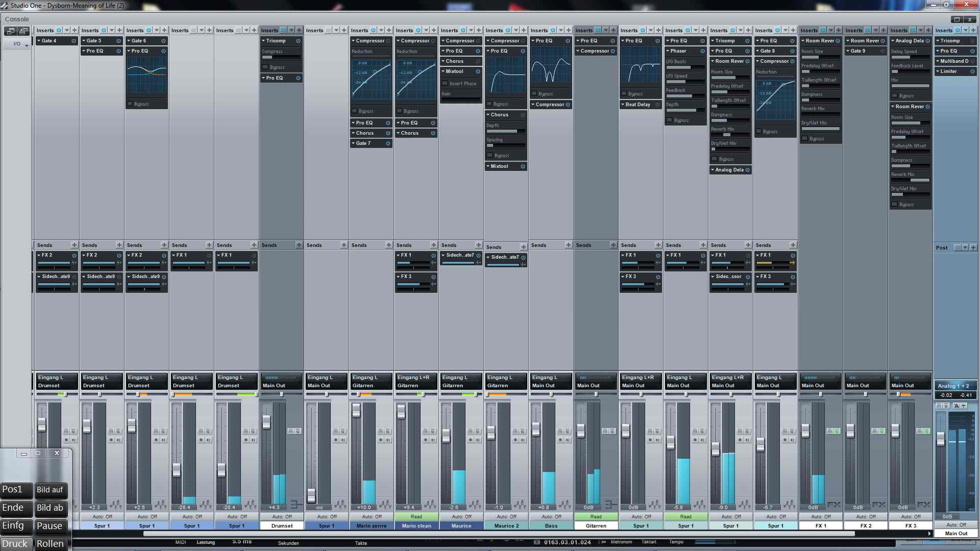This screenshot has height=551, width=980.
Task: Select the Mario zerrre channel label
Action: pos(372,525)
